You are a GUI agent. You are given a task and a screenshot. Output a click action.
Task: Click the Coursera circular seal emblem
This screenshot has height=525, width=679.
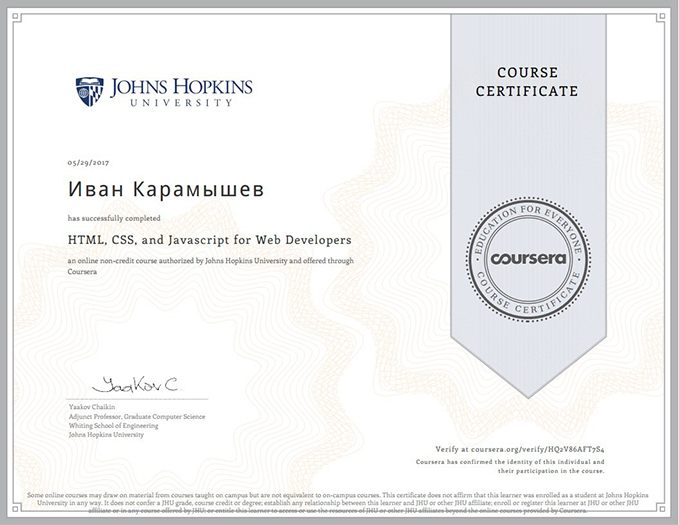[x=528, y=259]
